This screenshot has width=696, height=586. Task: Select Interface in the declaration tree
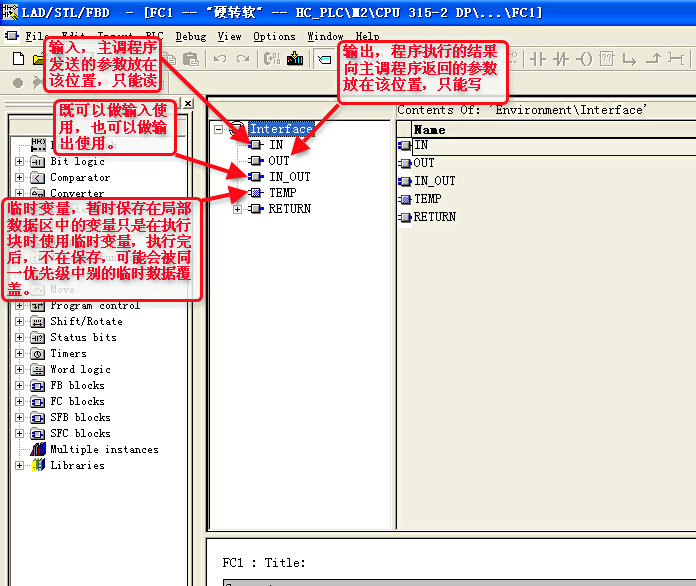coord(281,129)
